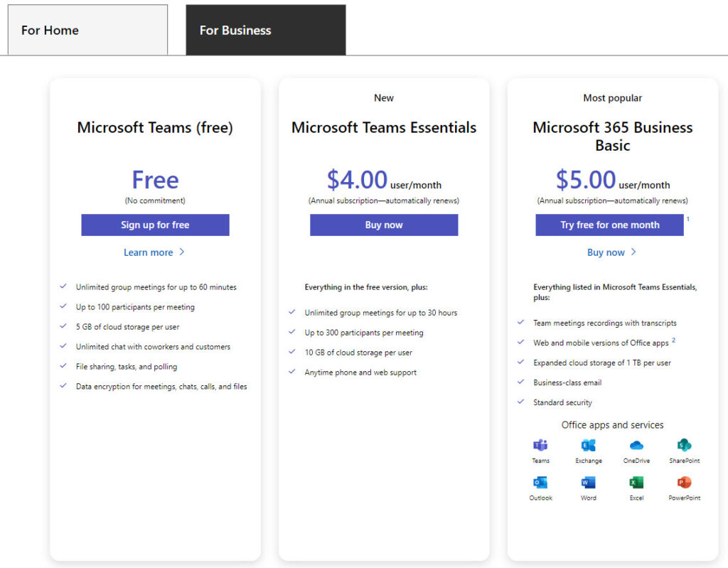Viewport: 728px width, 568px height.
Task: Click the annual subscription note under $5.00
Action: coord(613,200)
